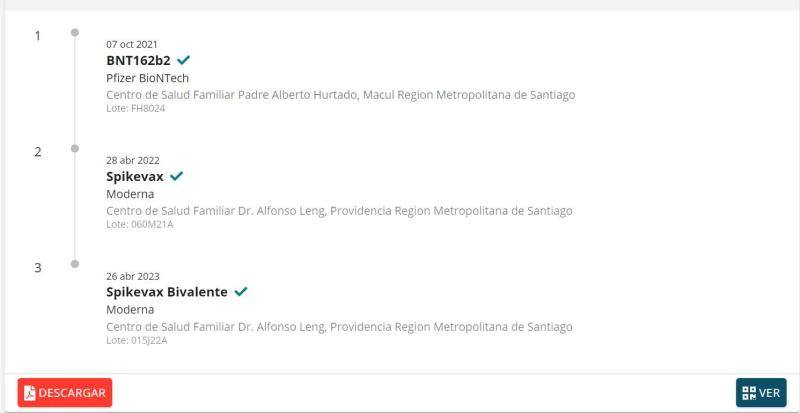This screenshot has width=800, height=413.
Task: Click the date 07 oct 2021
Action: click(132, 44)
